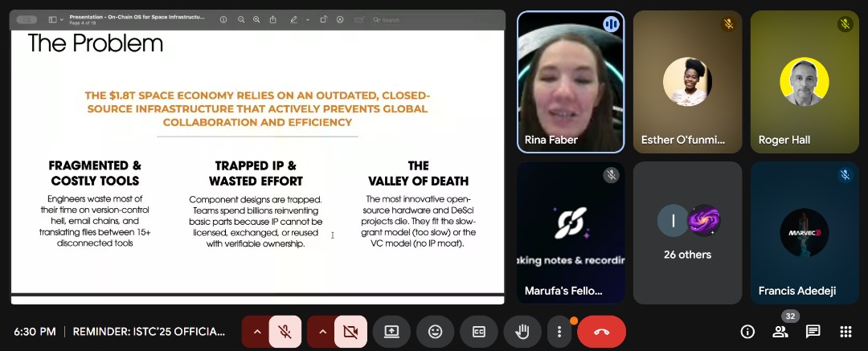This screenshot has width=868, height=351.
Task: Focus the Search field in Preview toolbar
Action: pyautogui.click(x=436, y=20)
